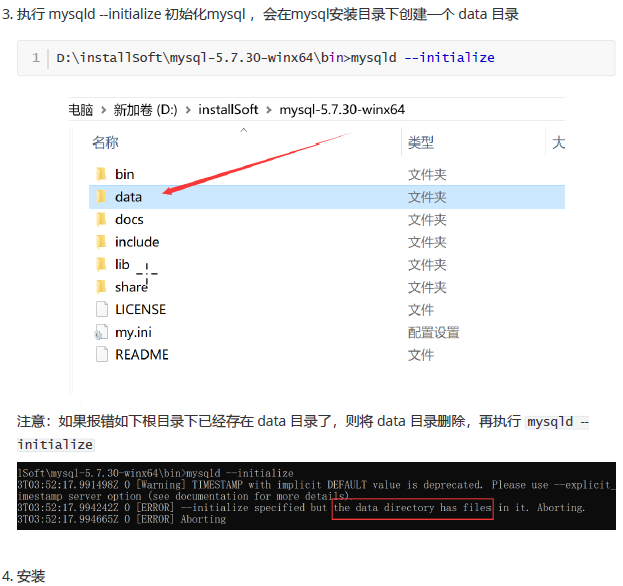Click the '4. 安装' heading
The image size is (623, 586).
click(x=23, y=576)
